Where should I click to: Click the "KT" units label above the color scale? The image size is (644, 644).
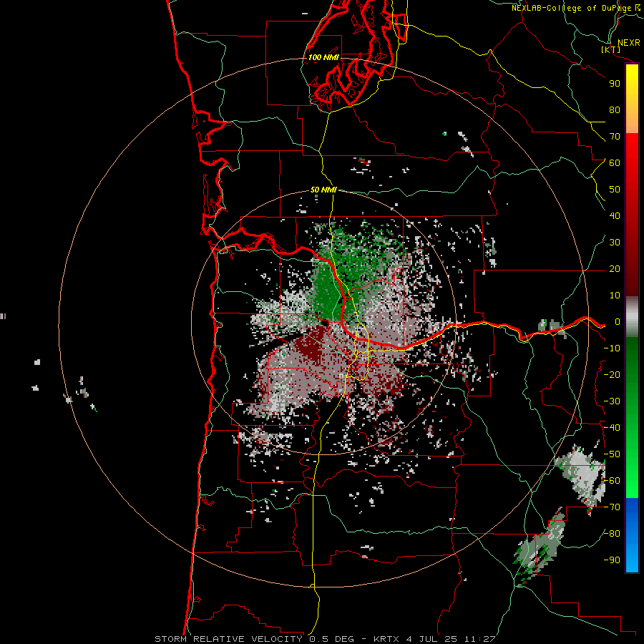coord(611,49)
